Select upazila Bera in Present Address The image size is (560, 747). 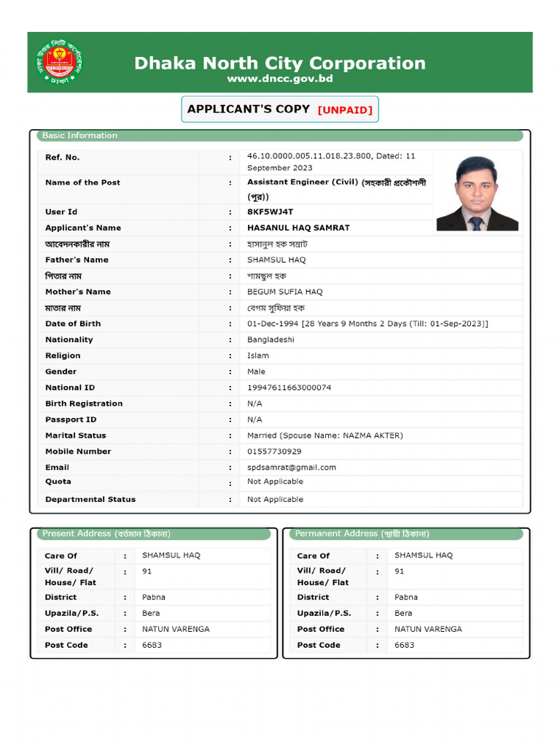pyautogui.click(x=150, y=613)
